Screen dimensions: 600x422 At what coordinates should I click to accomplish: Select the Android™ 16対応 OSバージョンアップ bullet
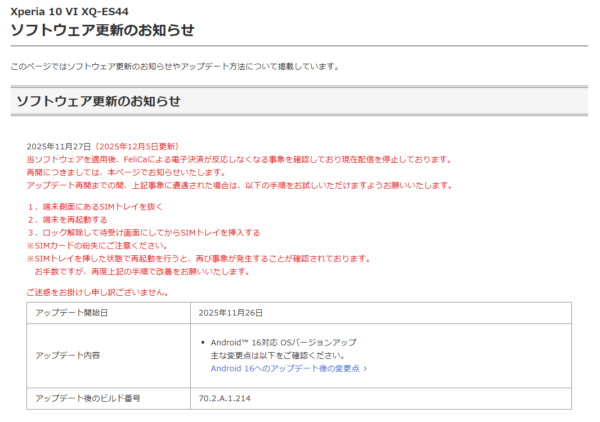pos(284,342)
